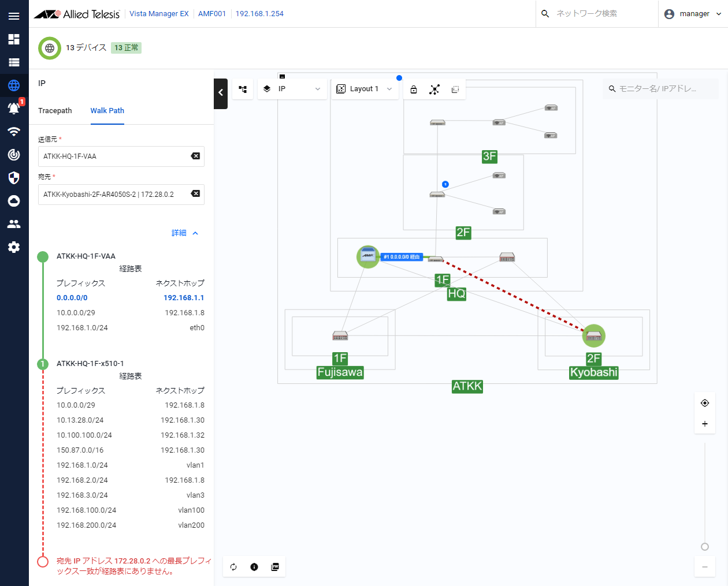The height and width of the screenshot is (586, 728).
Task: Open the security shield sidebar icon
Action: tap(14, 178)
